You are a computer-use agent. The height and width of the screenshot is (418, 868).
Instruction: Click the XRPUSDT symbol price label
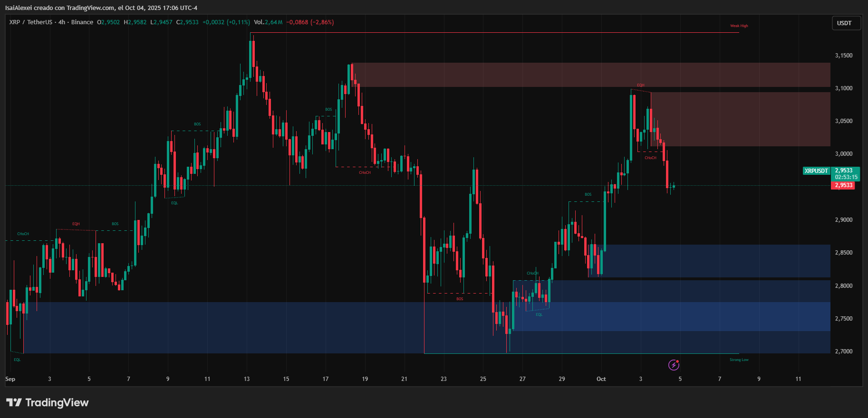click(x=816, y=171)
